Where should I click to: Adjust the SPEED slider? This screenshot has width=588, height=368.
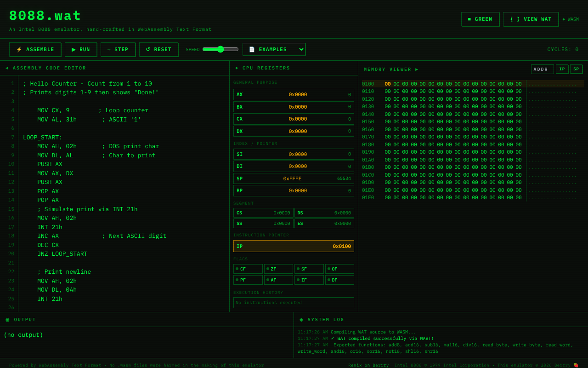click(220, 49)
